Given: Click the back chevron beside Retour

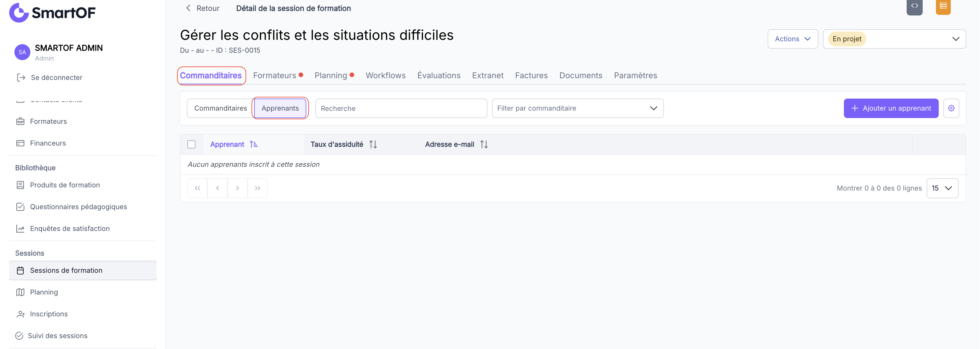Looking at the screenshot, I should (188, 8).
